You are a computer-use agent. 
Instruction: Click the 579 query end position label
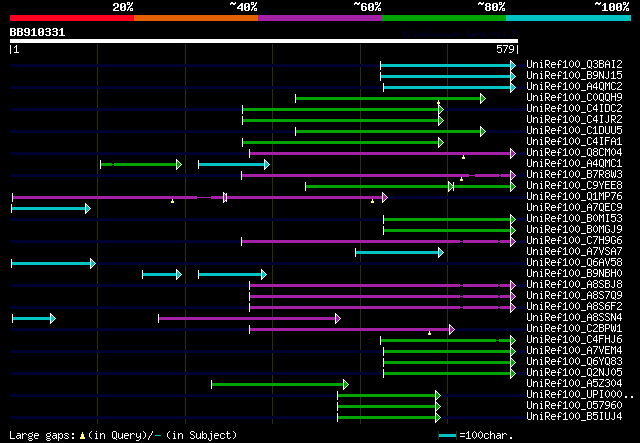(505, 49)
